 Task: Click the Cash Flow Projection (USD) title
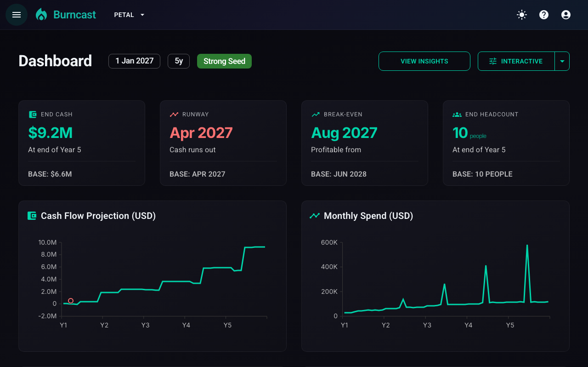coord(98,216)
